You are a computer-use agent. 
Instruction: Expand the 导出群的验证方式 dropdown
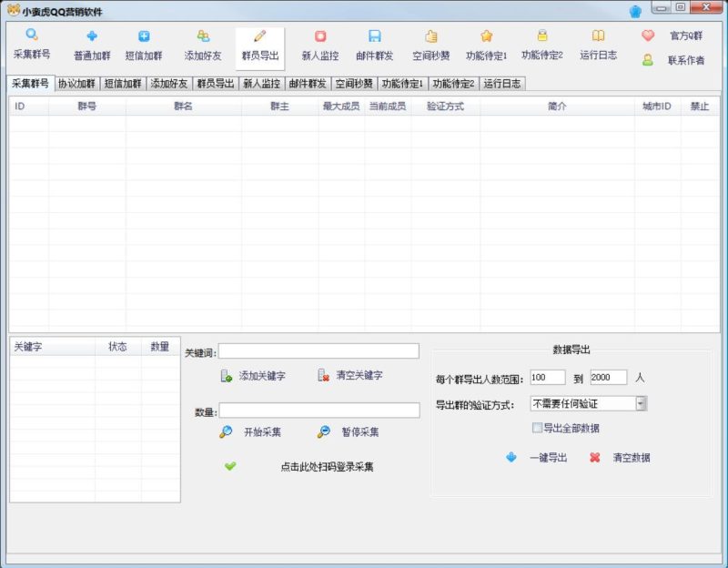tap(641, 403)
